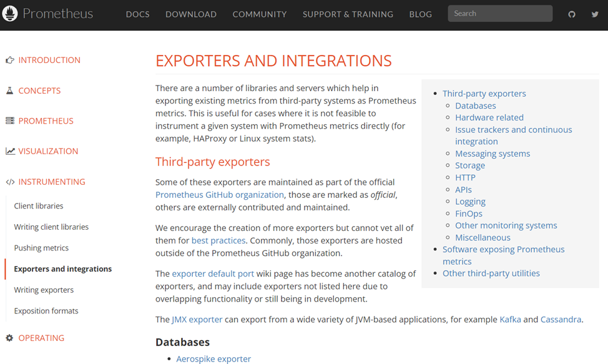608x364 pixels.
Task: Open the BLOG nav item
Action: point(420,14)
